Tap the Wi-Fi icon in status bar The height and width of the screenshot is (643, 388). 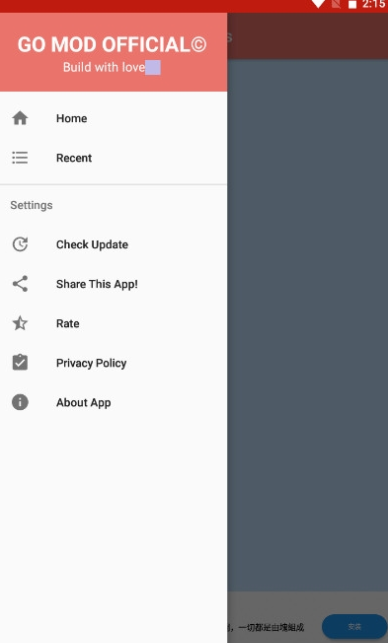click(x=318, y=5)
